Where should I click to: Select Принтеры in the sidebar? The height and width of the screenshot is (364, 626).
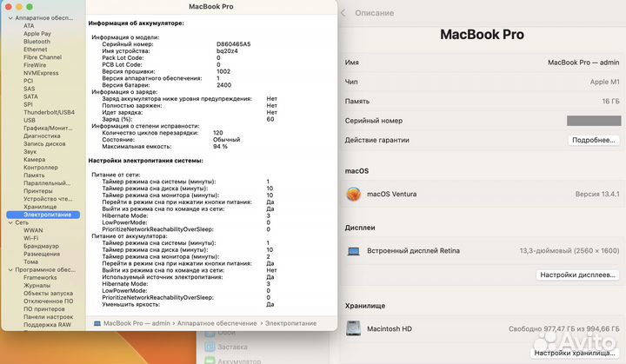pos(38,191)
